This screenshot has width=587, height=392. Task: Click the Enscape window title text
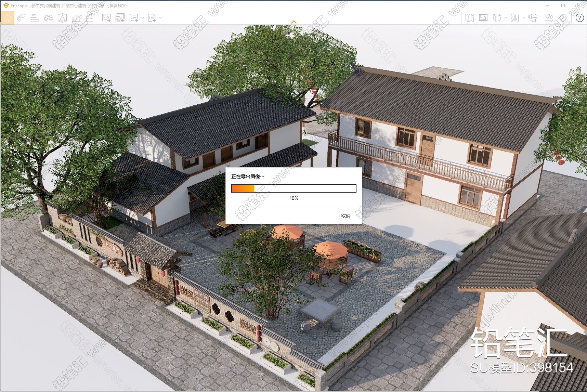[x=68, y=5]
